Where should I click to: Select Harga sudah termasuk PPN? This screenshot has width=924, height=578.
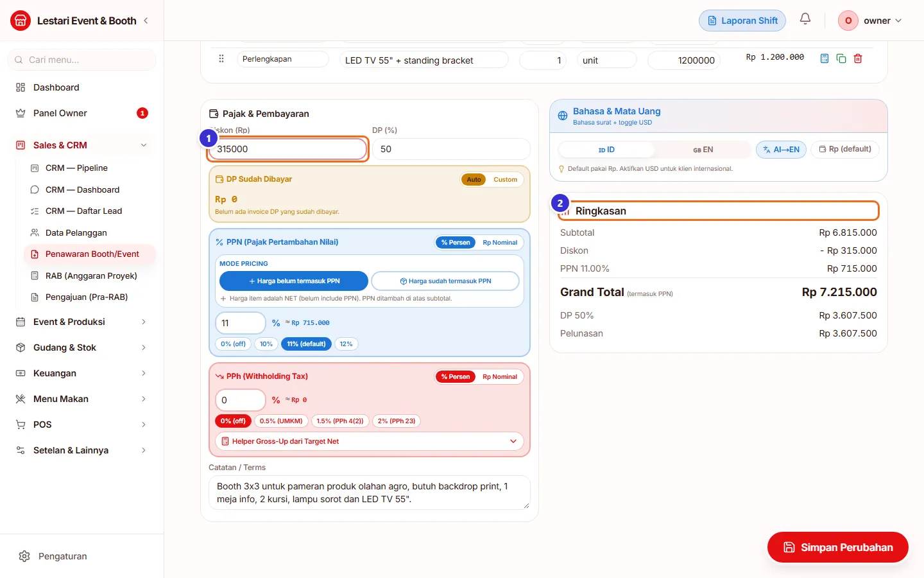[x=445, y=281]
